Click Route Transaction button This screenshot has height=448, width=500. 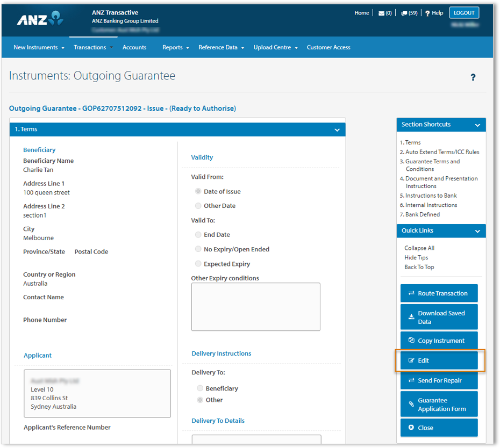(x=439, y=293)
